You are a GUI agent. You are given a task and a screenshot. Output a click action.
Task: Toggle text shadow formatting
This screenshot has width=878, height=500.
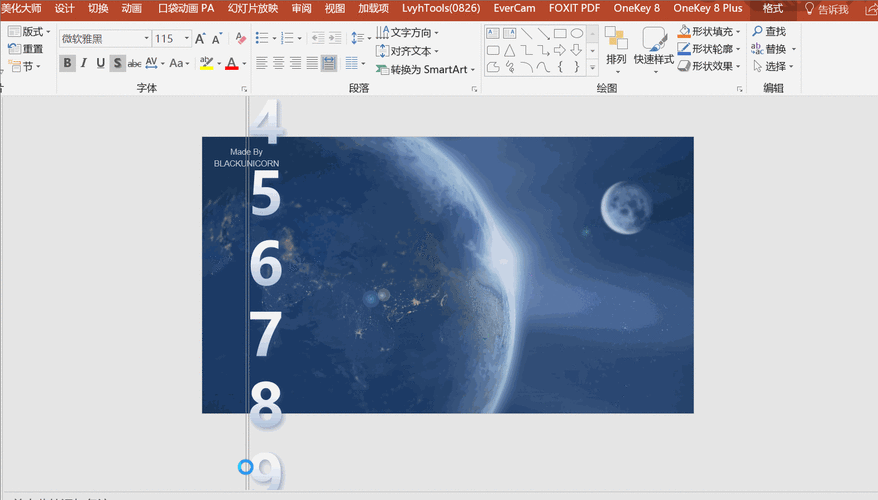(x=118, y=63)
